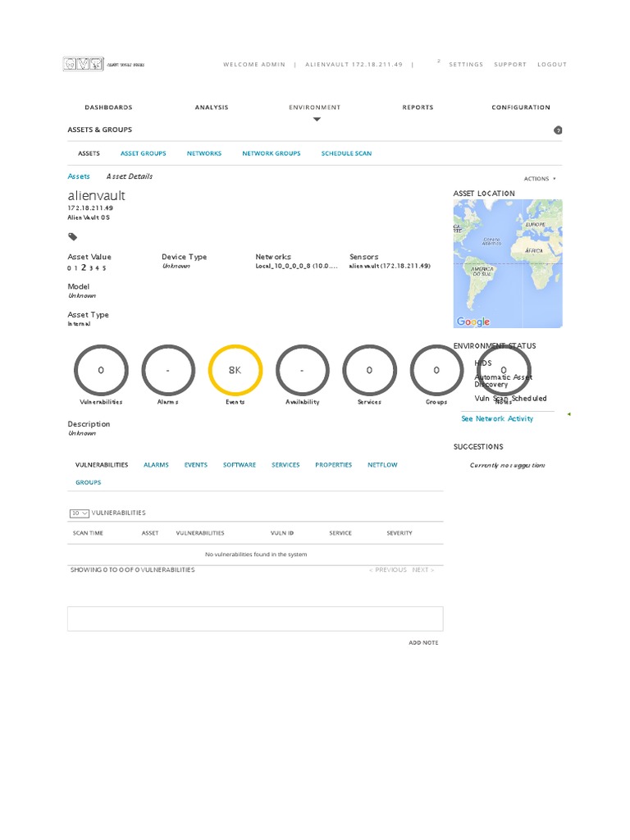
Task: Sort by Scan Time column header
Action: (88, 533)
